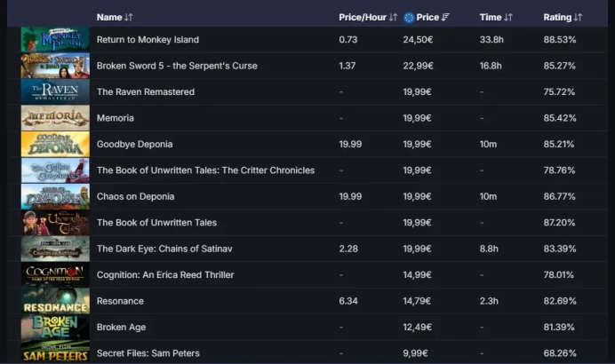Click the 33.8h playtime value
615x364 pixels.
491,40
